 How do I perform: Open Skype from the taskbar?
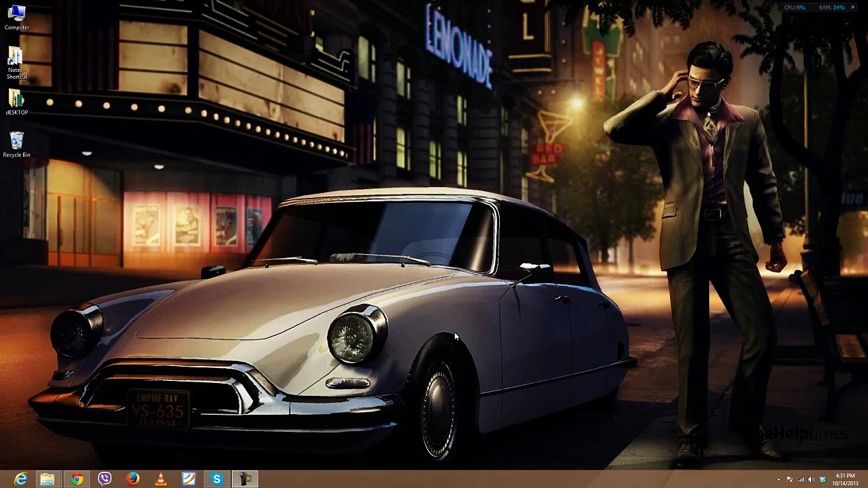(217, 479)
